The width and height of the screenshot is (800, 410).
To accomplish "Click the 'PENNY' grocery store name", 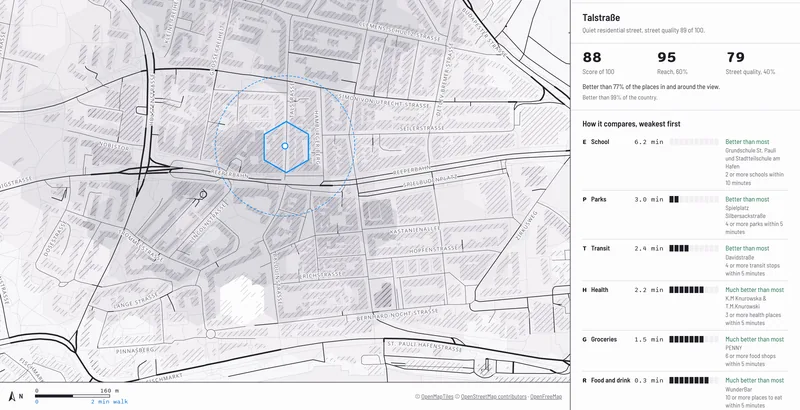I will pyautogui.click(x=733, y=348).
